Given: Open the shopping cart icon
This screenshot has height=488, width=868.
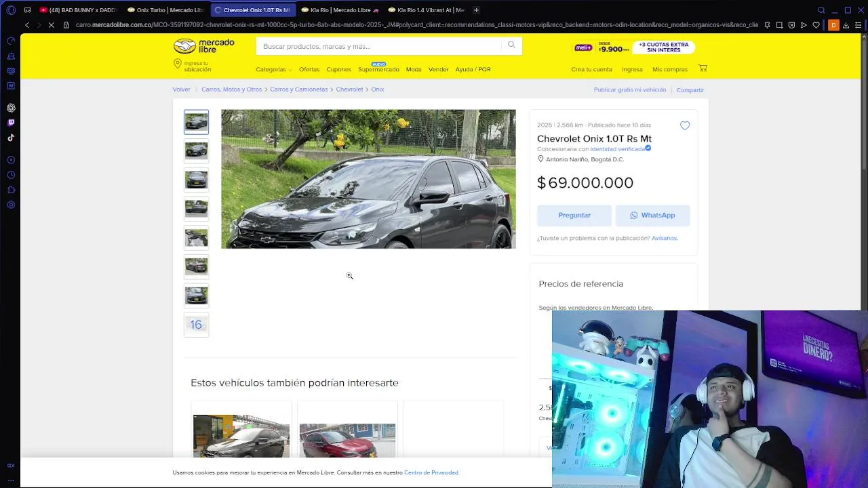Looking at the screenshot, I should click(x=703, y=68).
